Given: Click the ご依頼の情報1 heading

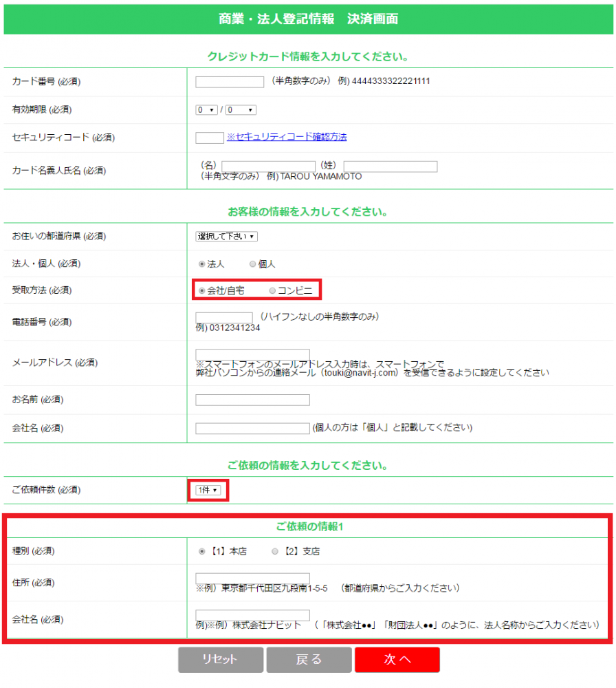Looking at the screenshot, I should point(309,526).
